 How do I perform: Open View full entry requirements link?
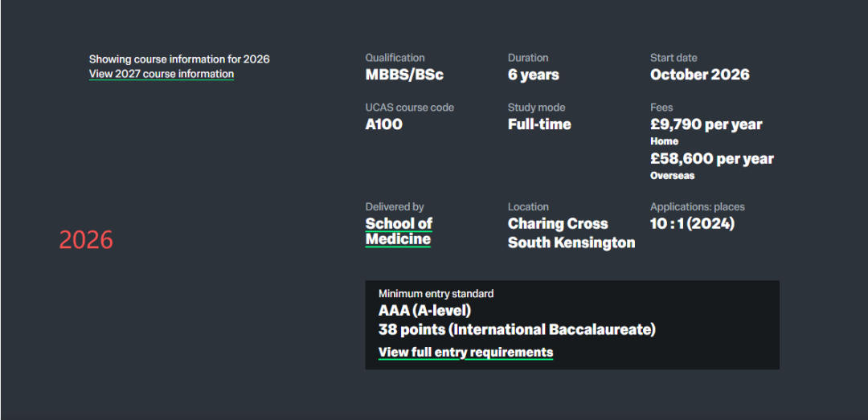point(465,352)
